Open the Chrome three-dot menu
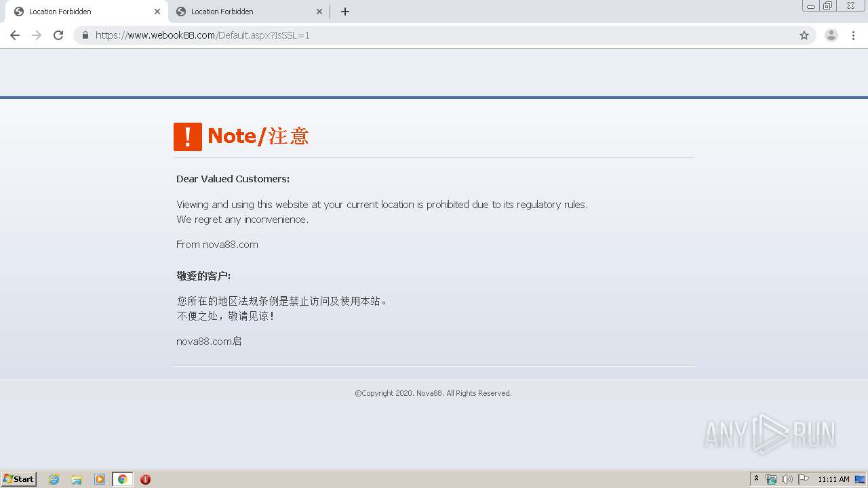This screenshot has height=488, width=868. pyautogui.click(x=854, y=35)
